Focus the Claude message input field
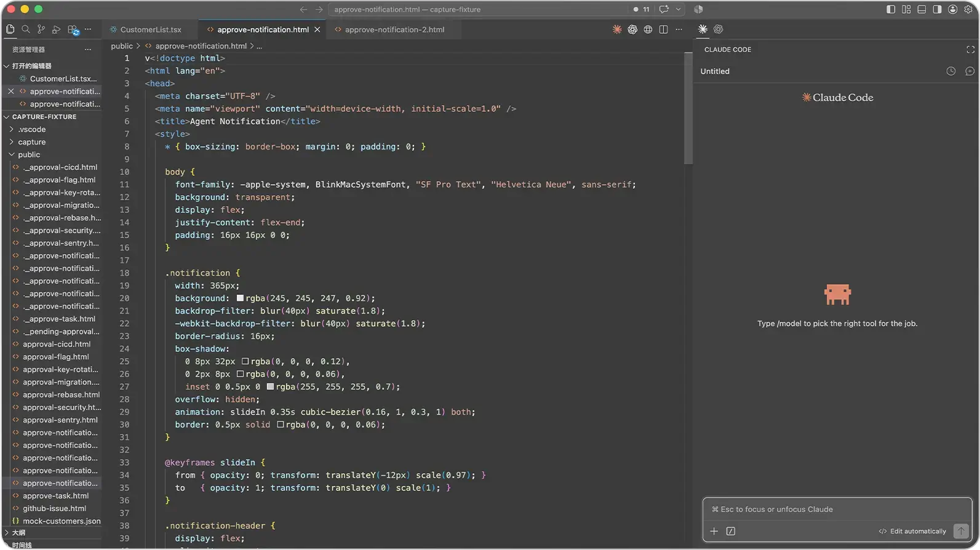Screen dimensions: 980x550 (x=837, y=509)
